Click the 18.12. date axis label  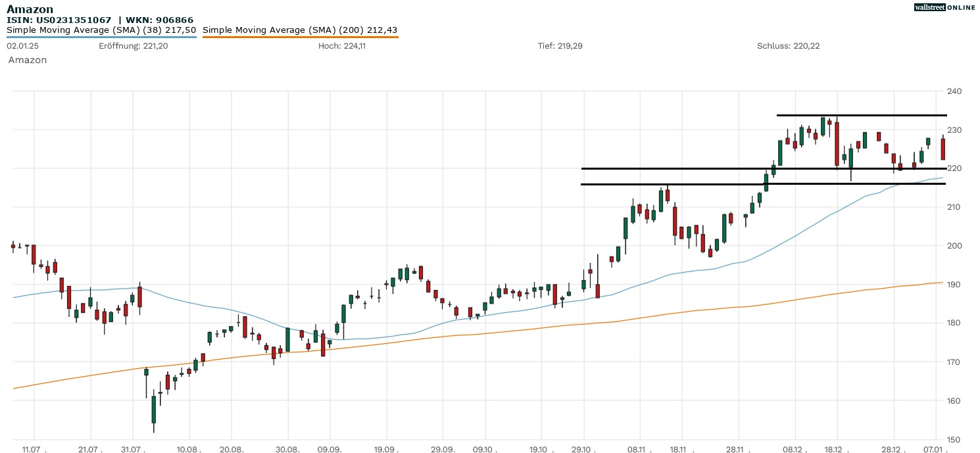837,449
